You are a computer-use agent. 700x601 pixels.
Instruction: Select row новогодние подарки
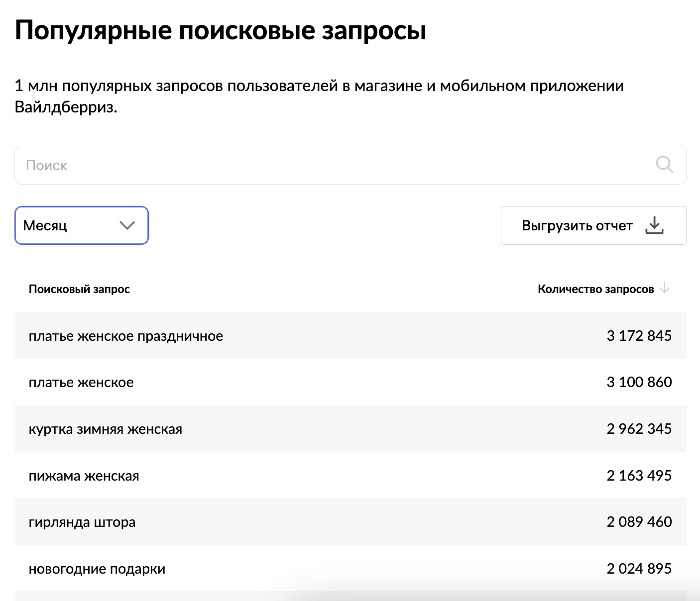[x=350, y=568]
